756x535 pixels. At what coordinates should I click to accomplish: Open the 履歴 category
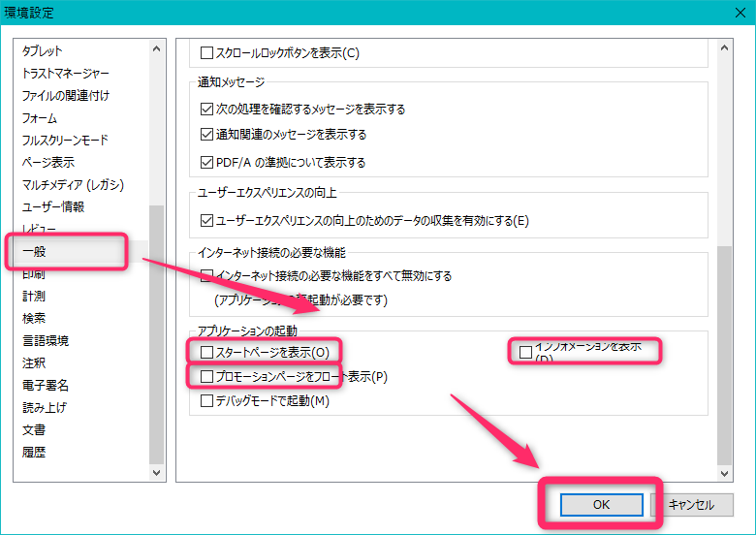point(34,453)
